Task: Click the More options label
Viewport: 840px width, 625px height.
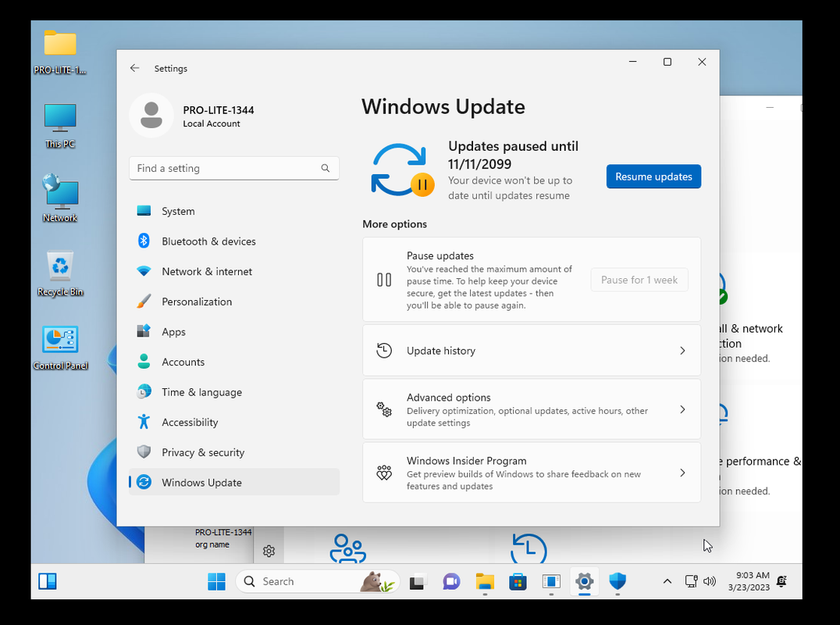Action: tap(394, 224)
